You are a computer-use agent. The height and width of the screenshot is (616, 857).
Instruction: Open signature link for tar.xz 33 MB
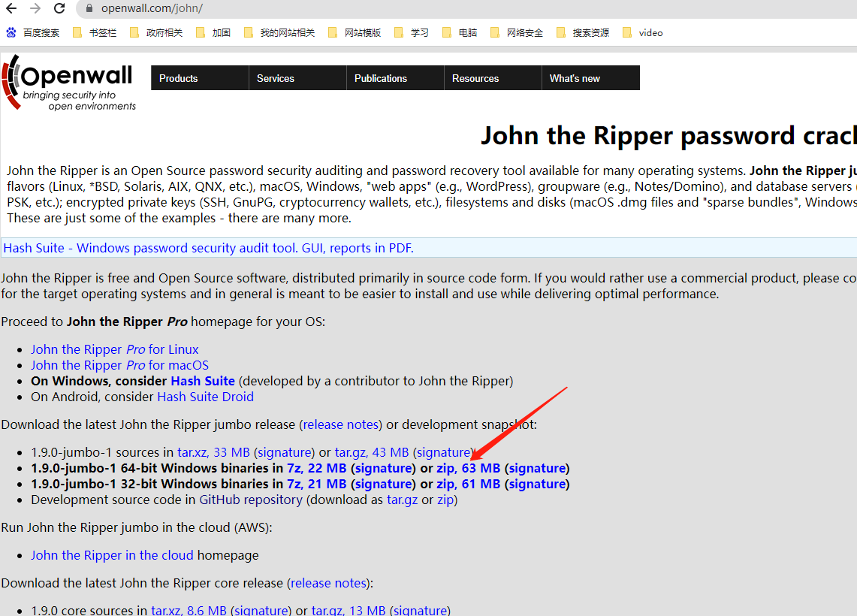pyautogui.click(x=284, y=452)
